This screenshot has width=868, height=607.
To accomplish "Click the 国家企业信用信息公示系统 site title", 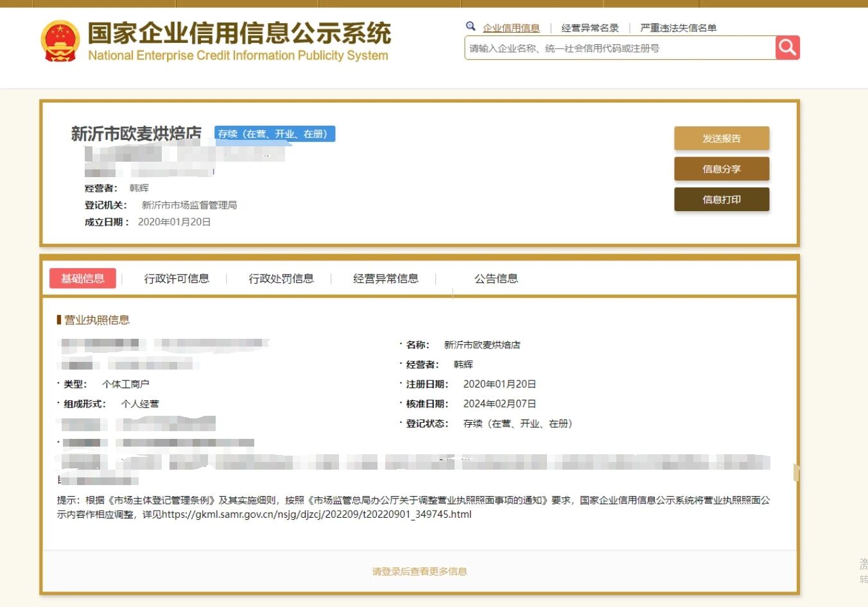I will pos(239,33).
